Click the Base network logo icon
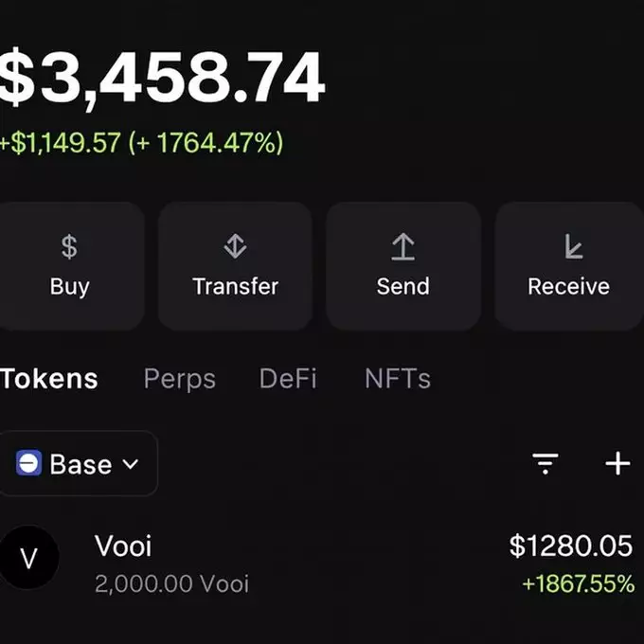 [x=29, y=464]
